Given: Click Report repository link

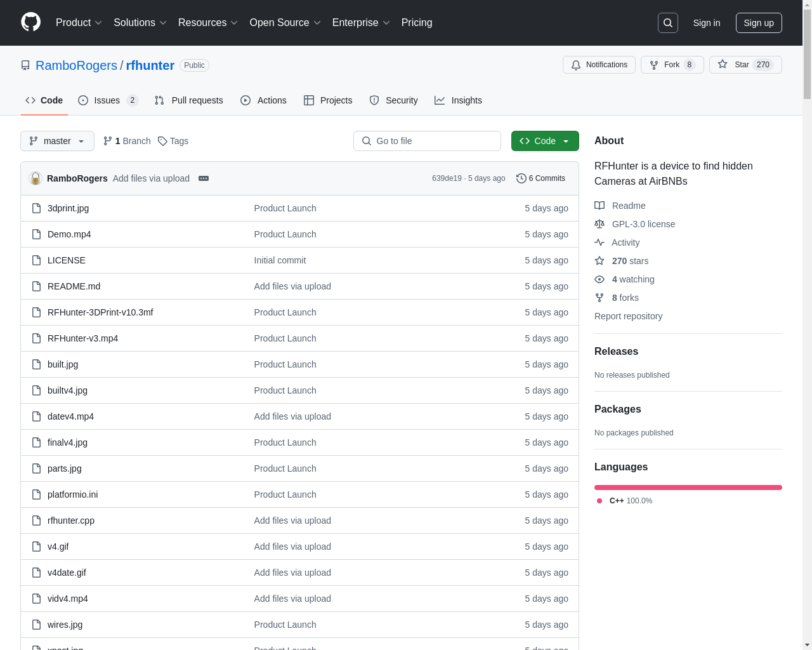Looking at the screenshot, I should pos(628,316).
